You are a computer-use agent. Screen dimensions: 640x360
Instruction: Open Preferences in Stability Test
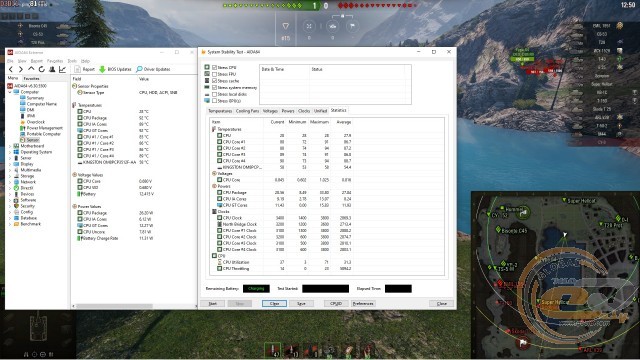coord(363,304)
